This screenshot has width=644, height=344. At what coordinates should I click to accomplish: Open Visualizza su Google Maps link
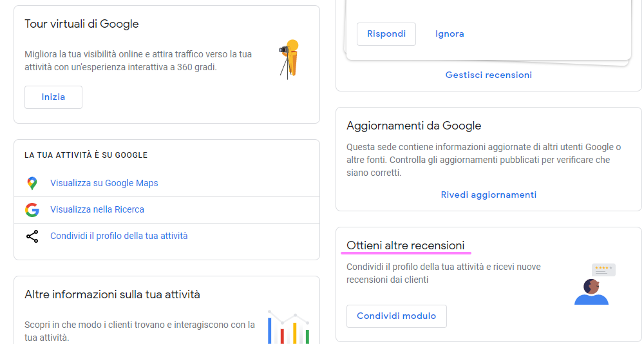pyautogui.click(x=104, y=184)
